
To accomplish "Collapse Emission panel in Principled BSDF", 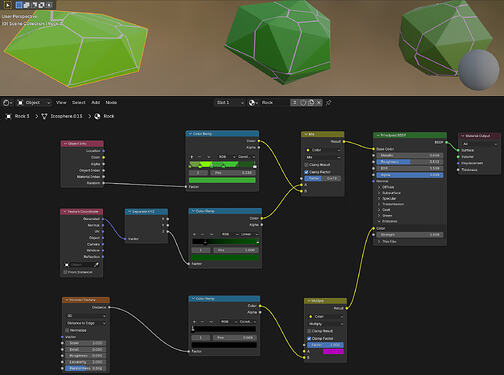I will click(x=379, y=221).
